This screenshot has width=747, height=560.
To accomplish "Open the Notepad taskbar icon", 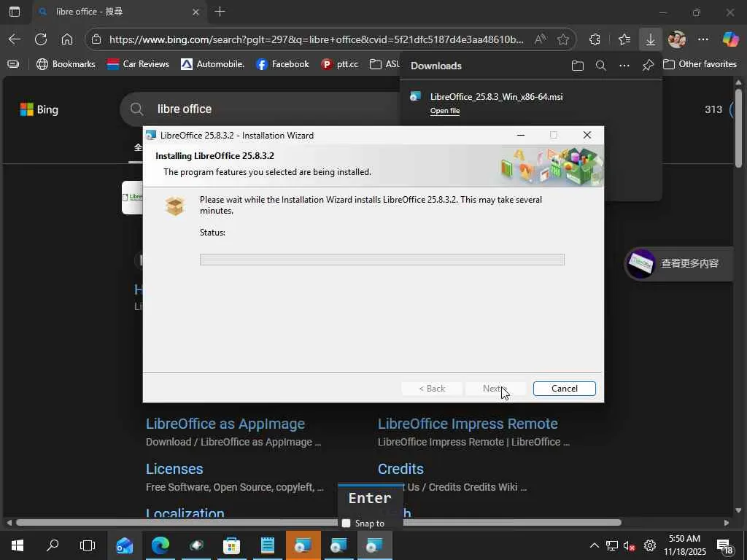I will coord(267,545).
